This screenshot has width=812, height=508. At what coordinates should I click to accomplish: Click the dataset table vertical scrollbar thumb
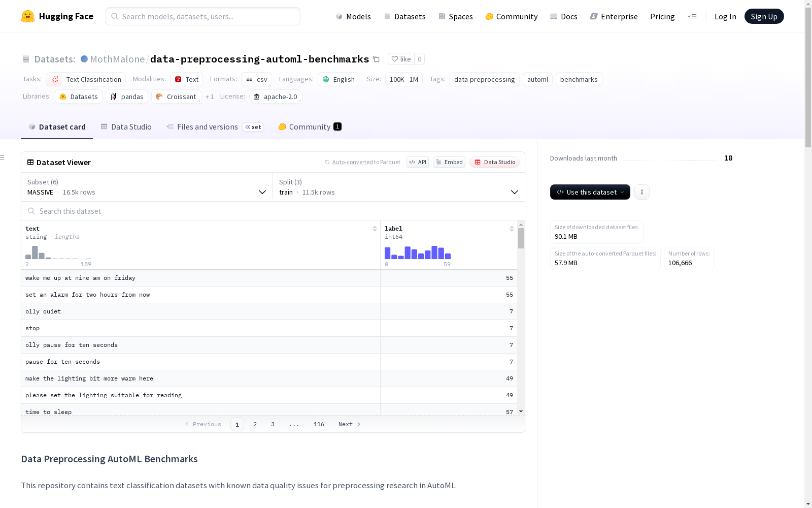tap(521, 238)
